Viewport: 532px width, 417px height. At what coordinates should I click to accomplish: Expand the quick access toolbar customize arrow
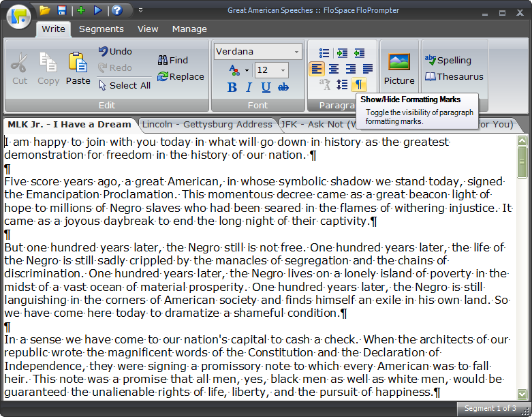click(140, 10)
